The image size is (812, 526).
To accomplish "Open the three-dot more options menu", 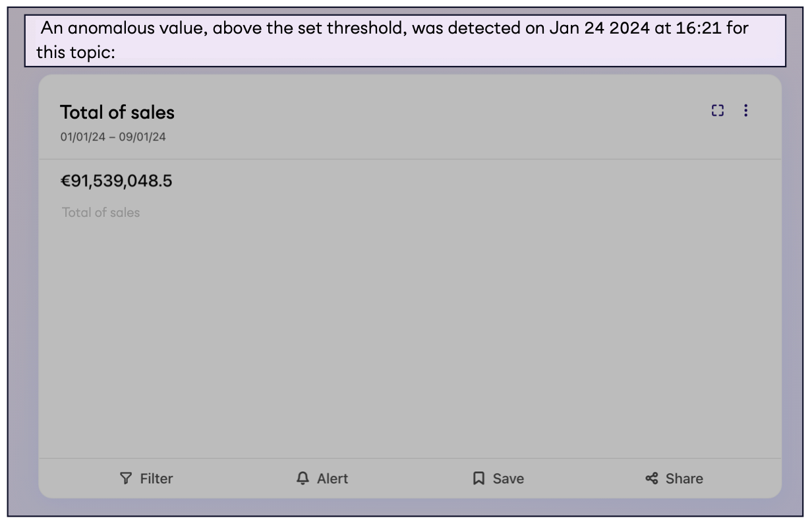I will [x=745, y=111].
